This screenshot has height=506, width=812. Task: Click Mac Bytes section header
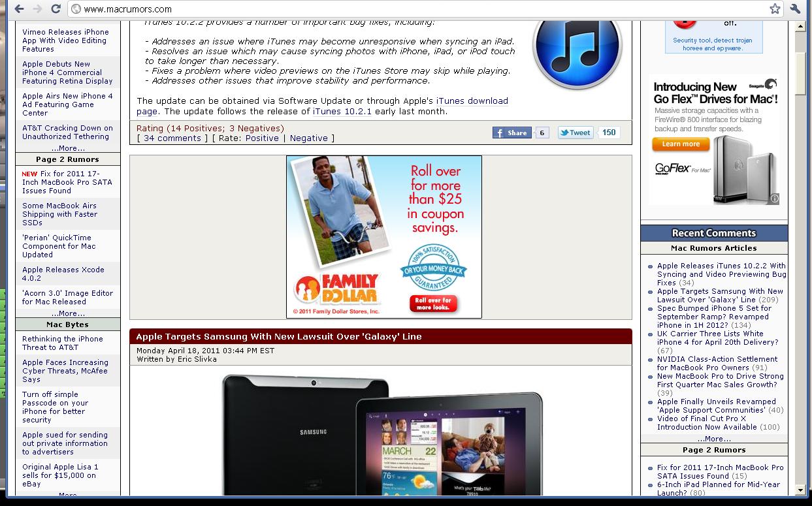pyautogui.click(x=68, y=324)
